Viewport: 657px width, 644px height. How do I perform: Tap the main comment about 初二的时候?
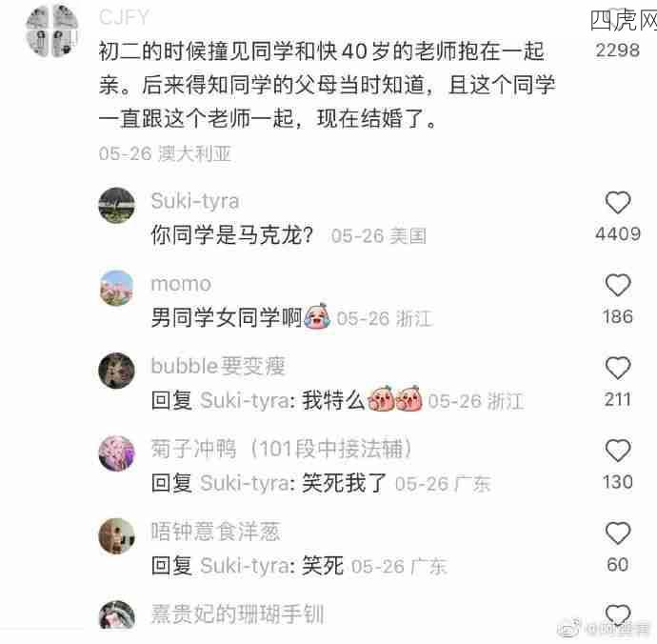click(x=328, y=85)
